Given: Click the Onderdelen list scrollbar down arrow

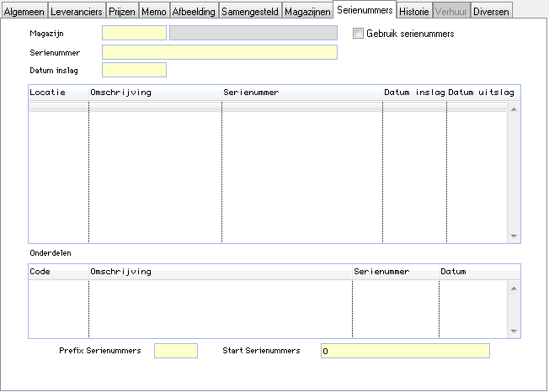Looking at the screenshot, I should click(514, 331).
